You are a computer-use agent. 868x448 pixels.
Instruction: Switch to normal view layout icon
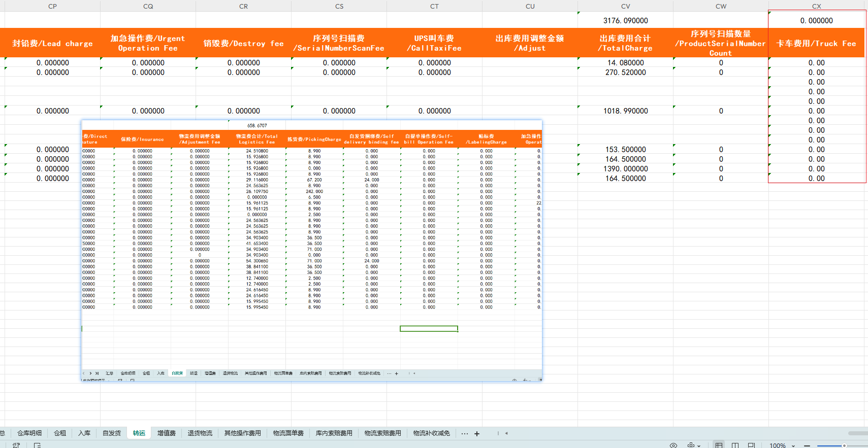click(x=719, y=445)
